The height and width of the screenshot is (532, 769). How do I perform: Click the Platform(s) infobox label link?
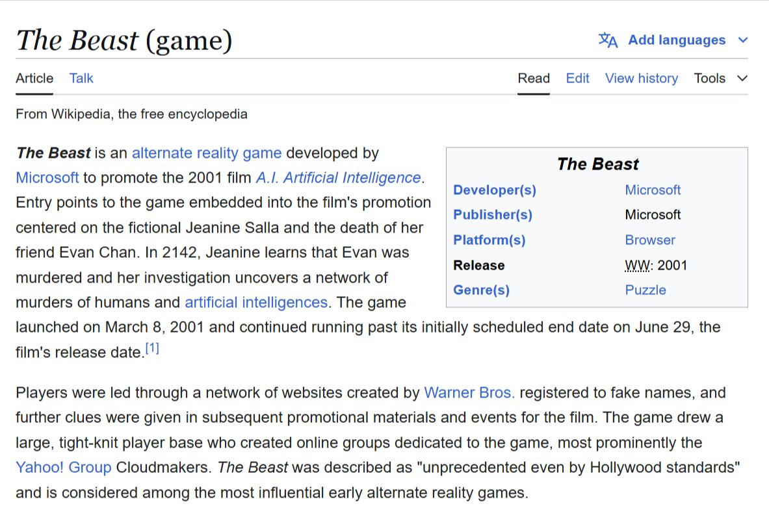(x=489, y=240)
